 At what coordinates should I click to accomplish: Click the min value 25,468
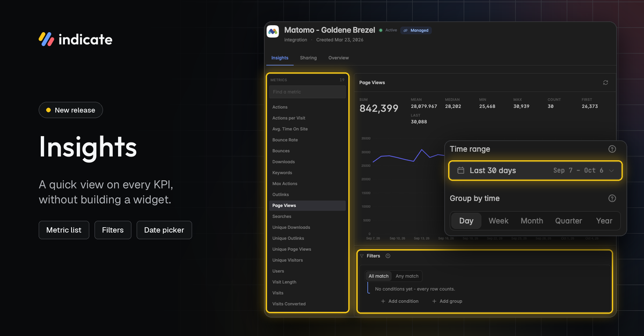coord(487,107)
